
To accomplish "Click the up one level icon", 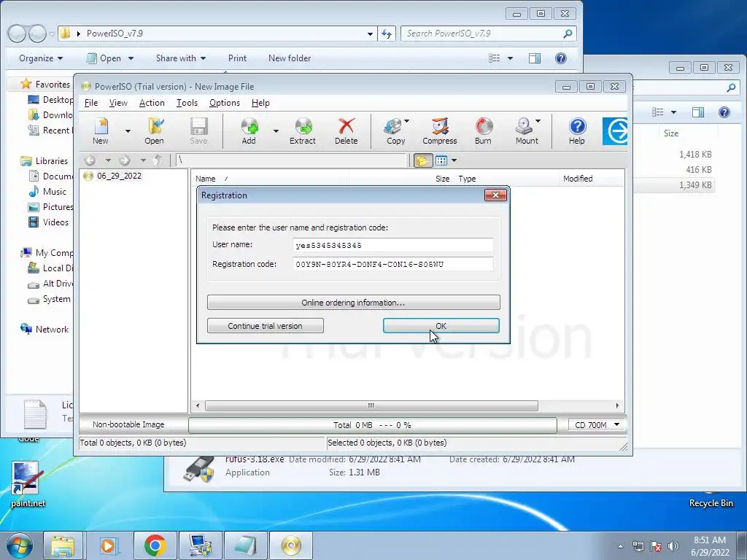I will [x=158, y=160].
